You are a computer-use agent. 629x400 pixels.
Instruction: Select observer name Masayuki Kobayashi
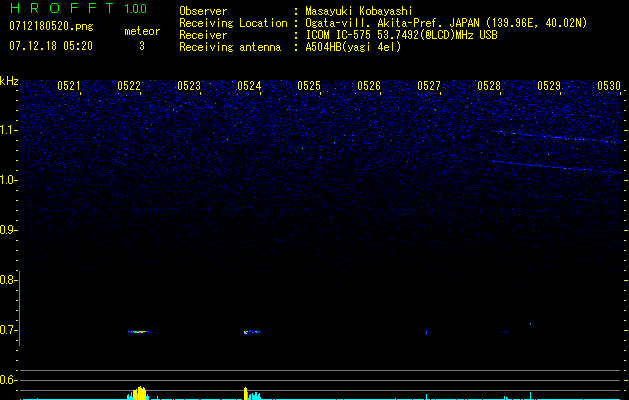[x=359, y=11]
